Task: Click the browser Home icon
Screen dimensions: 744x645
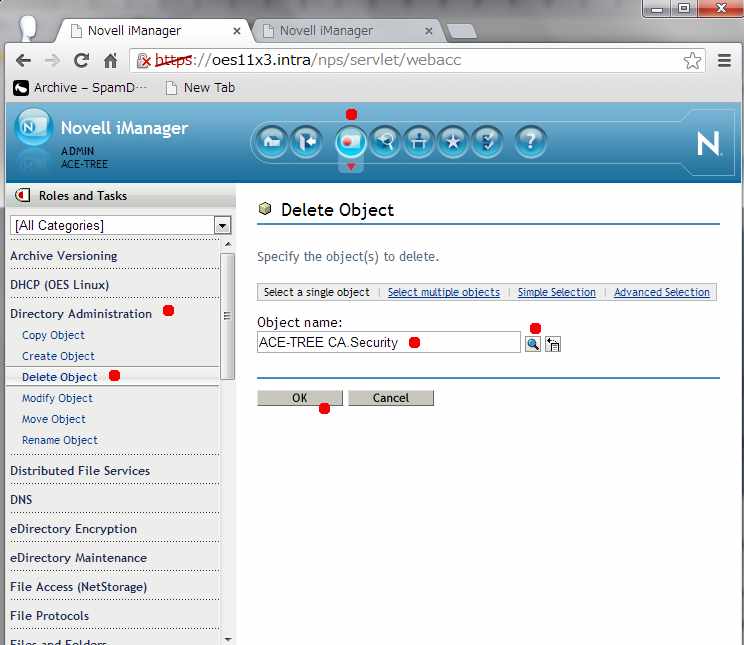Action: click(x=111, y=60)
